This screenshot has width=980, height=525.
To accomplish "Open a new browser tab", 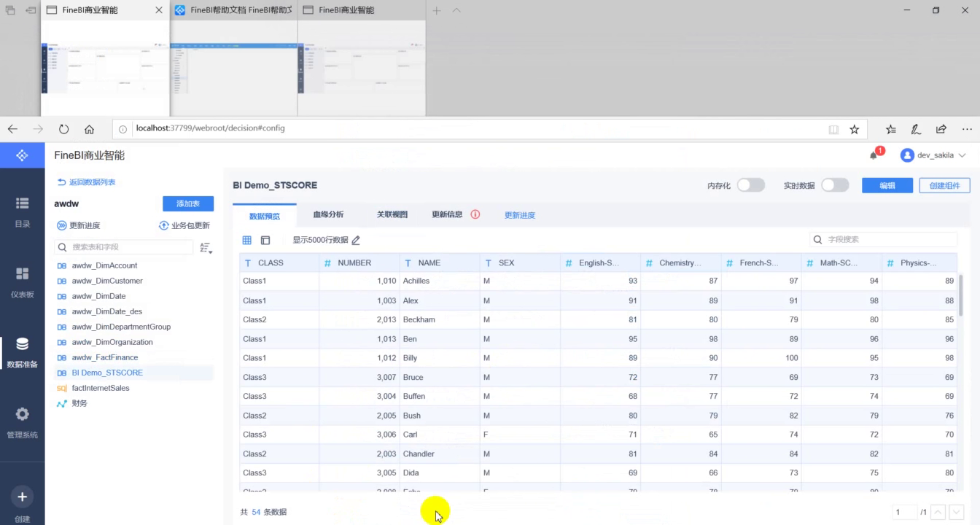I will click(x=437, y=10).
